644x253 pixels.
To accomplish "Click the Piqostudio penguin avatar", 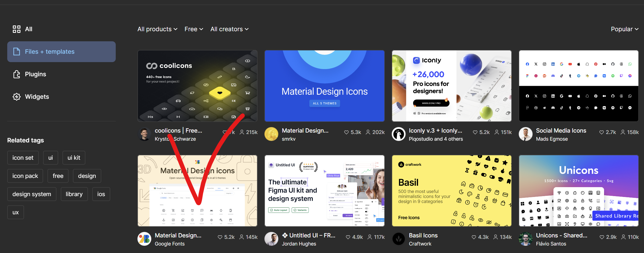I will 399,134.
